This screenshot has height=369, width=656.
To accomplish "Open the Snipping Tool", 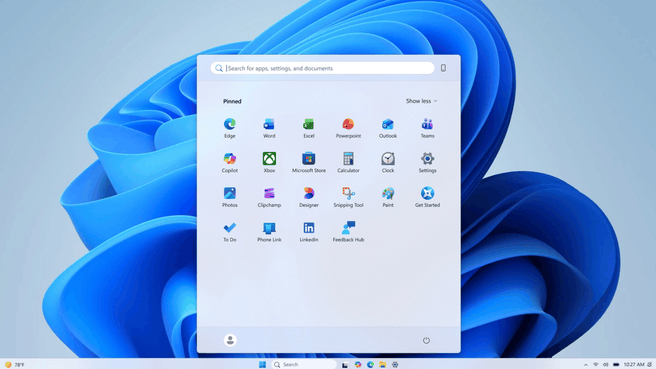I will (348, 197).
